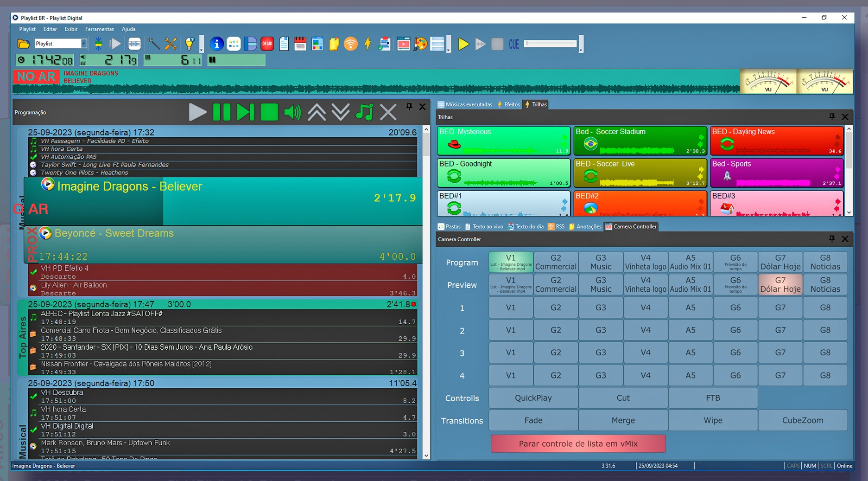Pause playback with the green pause button
The width and height of the screenshot is (868, 481).
tap(221, 112)
